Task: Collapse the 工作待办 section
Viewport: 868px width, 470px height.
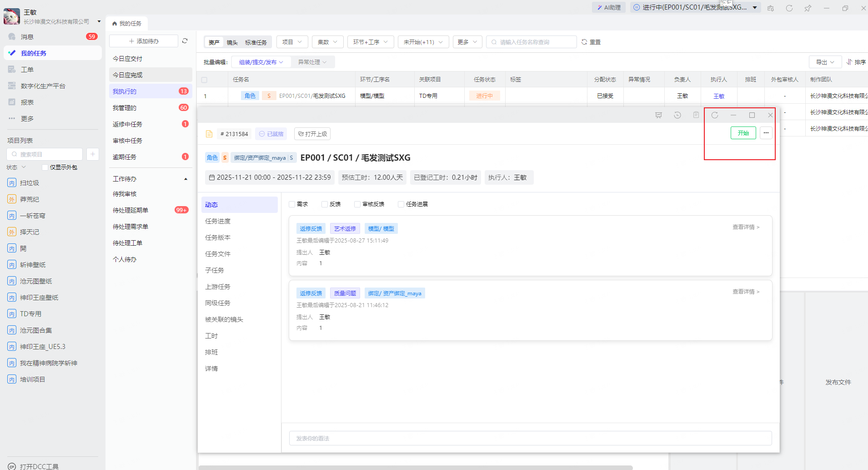Action: 186,179
